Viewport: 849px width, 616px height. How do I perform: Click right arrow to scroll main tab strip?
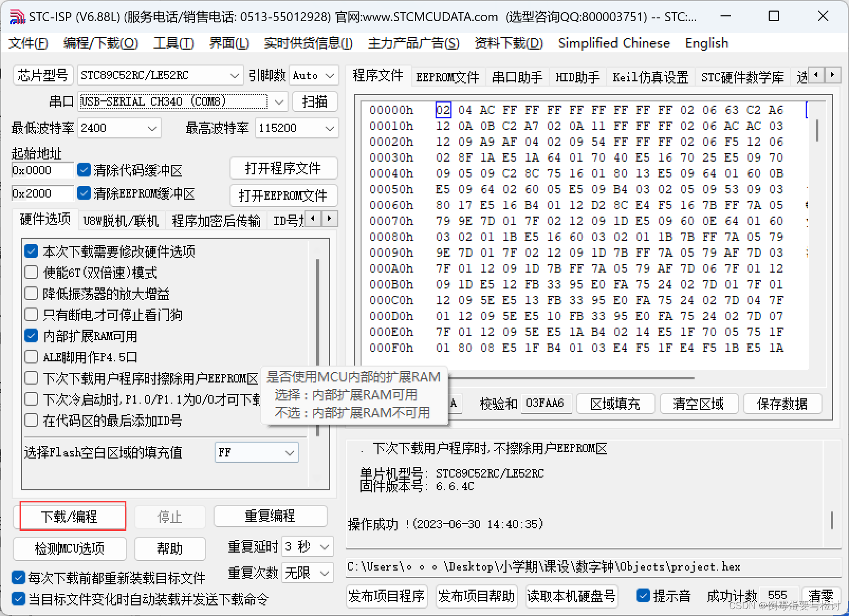pyautogui.click(x=833, y=76)
